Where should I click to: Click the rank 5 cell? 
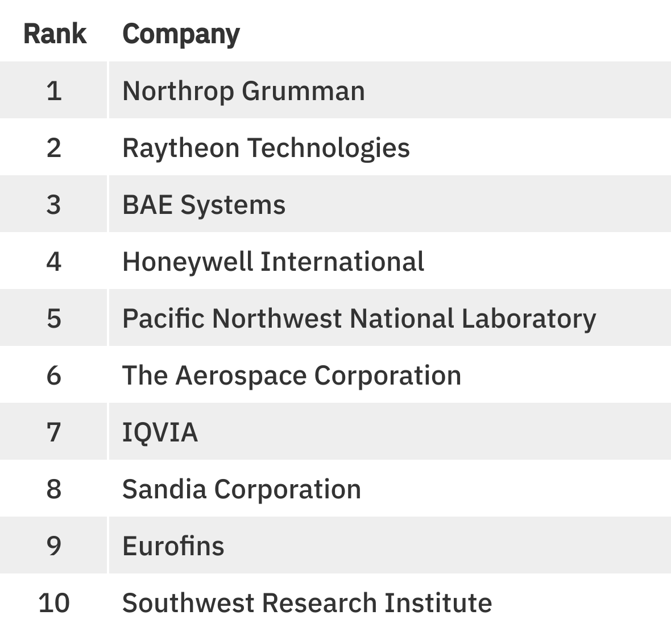(x=53, y=319)
